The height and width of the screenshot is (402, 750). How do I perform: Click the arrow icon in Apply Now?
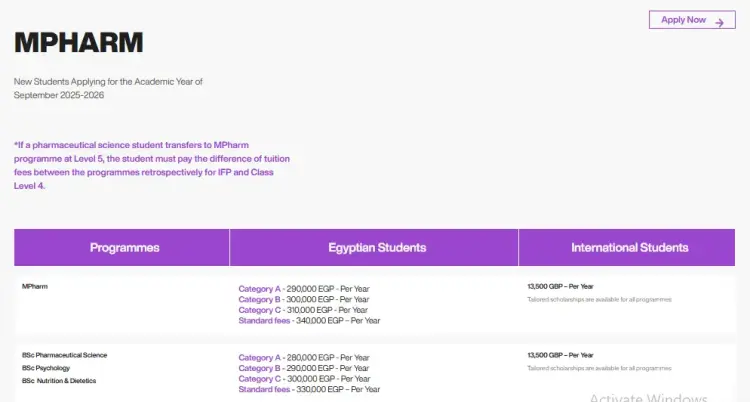tap(718, 21)
